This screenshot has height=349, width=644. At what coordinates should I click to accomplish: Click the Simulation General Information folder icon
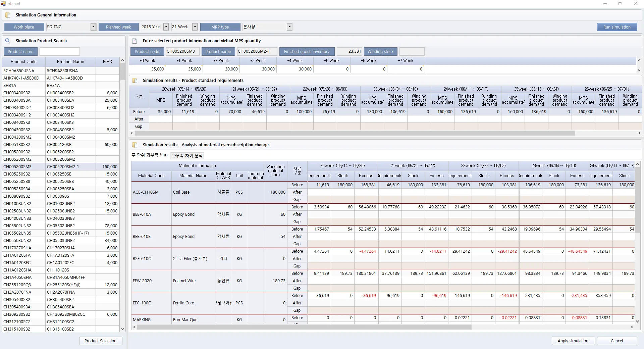tap(8, 15)
